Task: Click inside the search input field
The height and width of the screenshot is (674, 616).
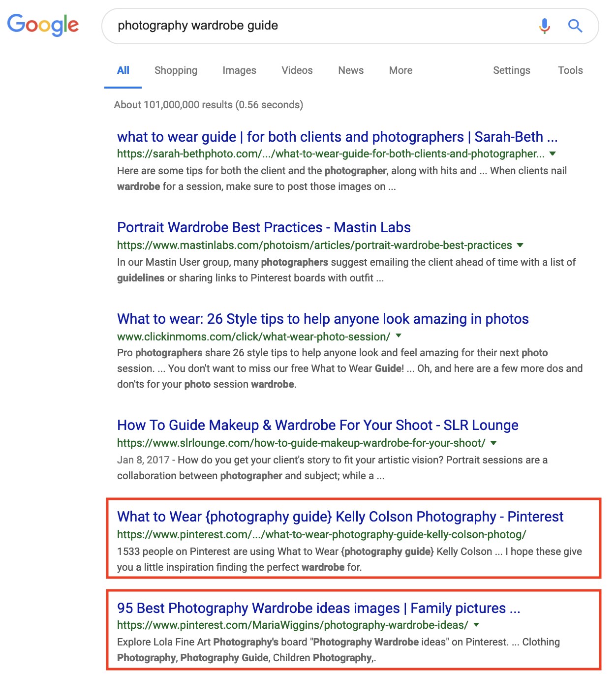Action: coord(295,26)
